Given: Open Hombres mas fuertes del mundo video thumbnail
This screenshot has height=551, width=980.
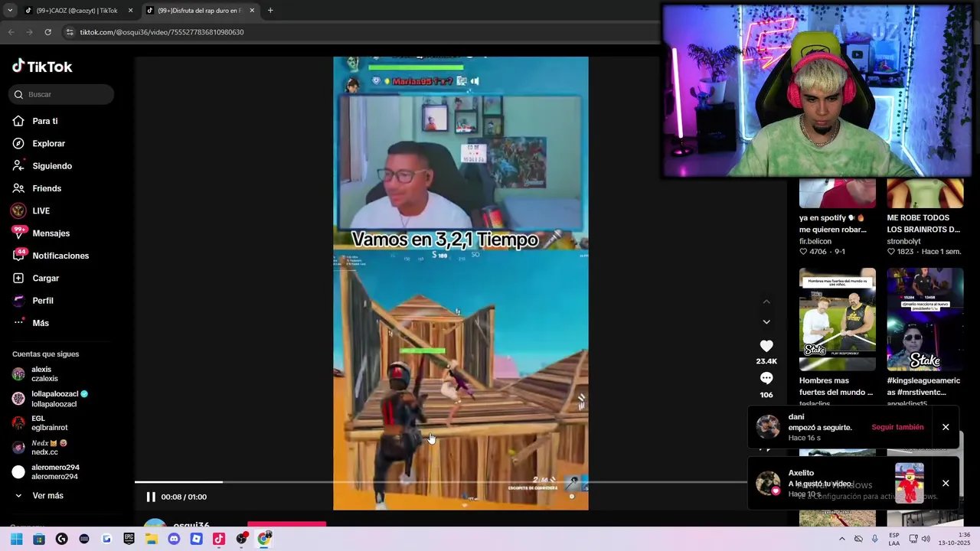Looking at the screenshot, I should 838,319.
